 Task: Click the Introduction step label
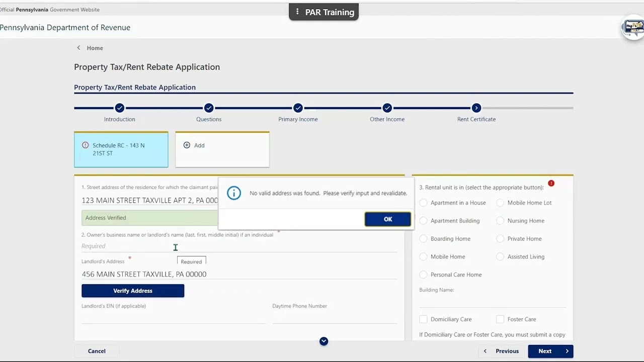[x=119, y=119]
